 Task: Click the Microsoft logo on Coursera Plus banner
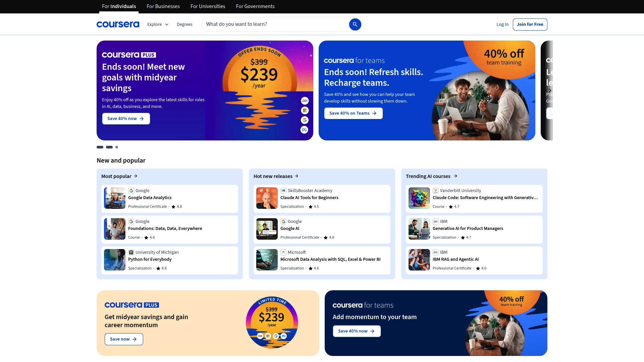[x=305, y=111]
